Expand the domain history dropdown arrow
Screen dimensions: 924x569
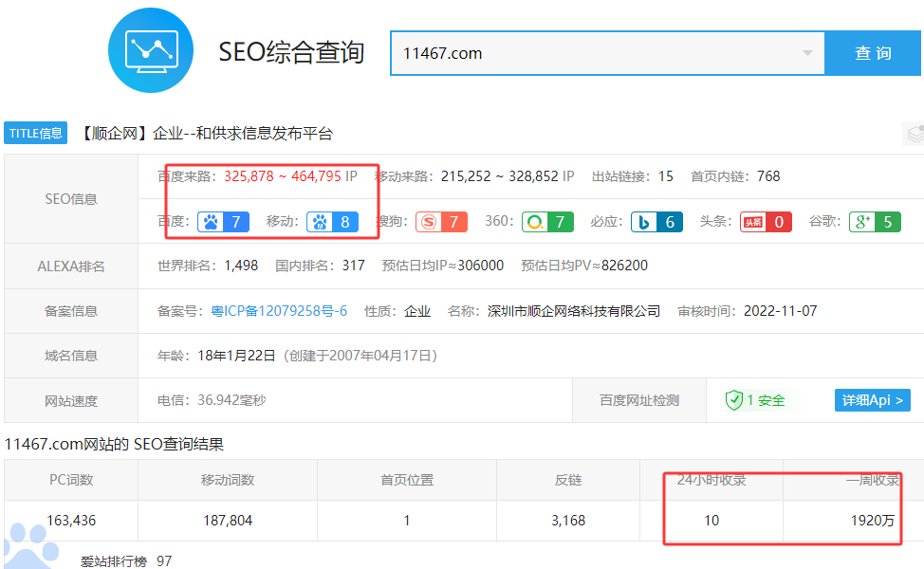(807, 53)
